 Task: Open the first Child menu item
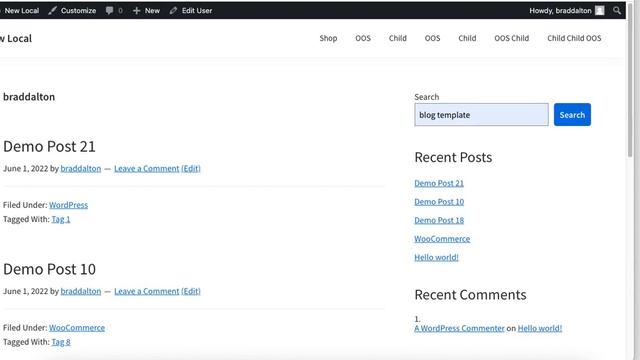tap(398, 38)
